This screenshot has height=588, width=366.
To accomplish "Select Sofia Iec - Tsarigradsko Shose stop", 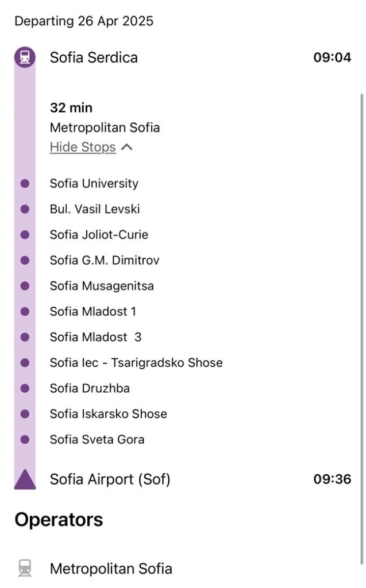I will click(x=136, y=363).
